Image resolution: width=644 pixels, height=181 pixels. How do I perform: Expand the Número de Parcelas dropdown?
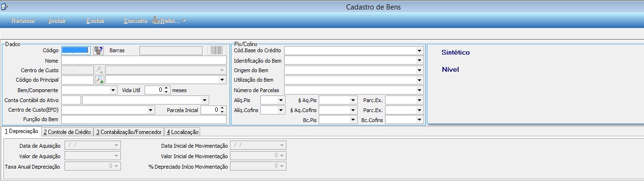click(419, 90)
